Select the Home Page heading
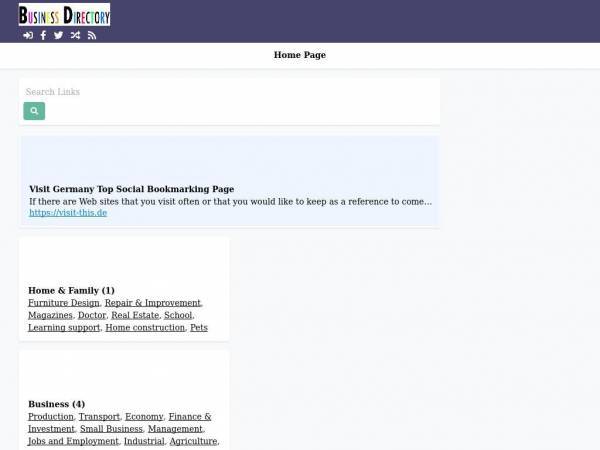Viewport: 600px width, 450px height. (300, 55)
